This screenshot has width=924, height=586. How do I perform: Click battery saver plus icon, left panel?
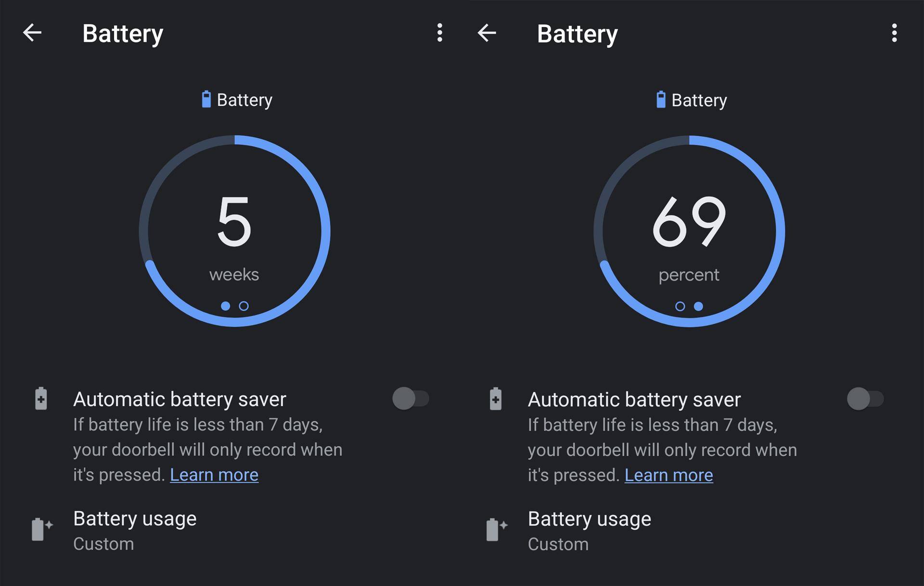pos(41,398)
